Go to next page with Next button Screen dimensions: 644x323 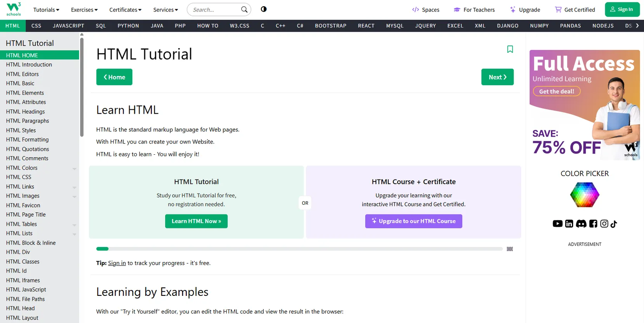497,77
